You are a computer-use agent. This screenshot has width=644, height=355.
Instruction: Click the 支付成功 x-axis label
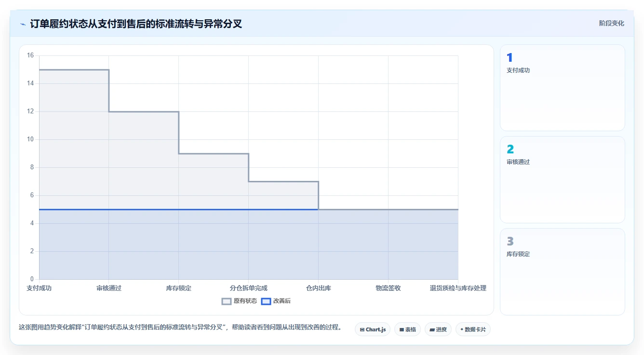click(39, 288)
